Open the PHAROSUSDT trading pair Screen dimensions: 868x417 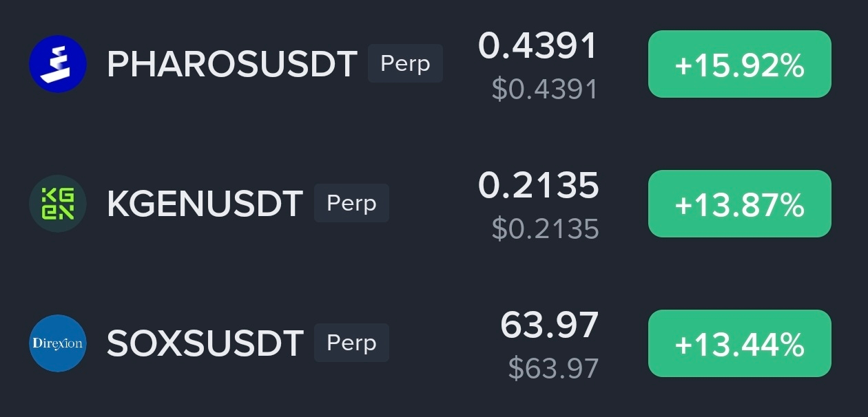click(232, 64)
